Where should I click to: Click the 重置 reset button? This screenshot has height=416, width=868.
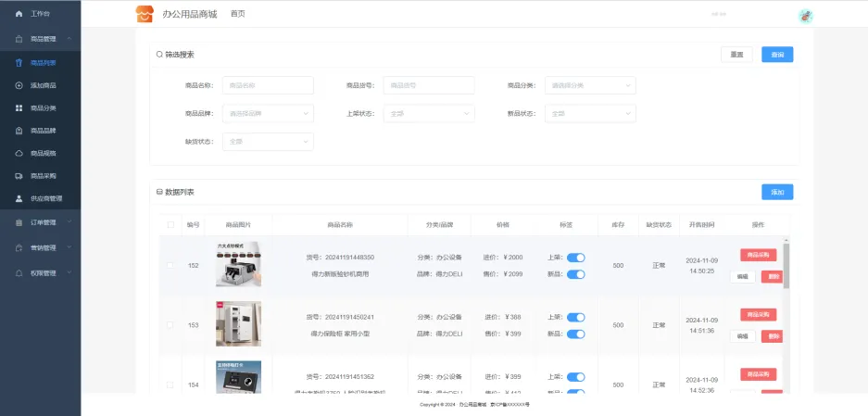(736, 55)
